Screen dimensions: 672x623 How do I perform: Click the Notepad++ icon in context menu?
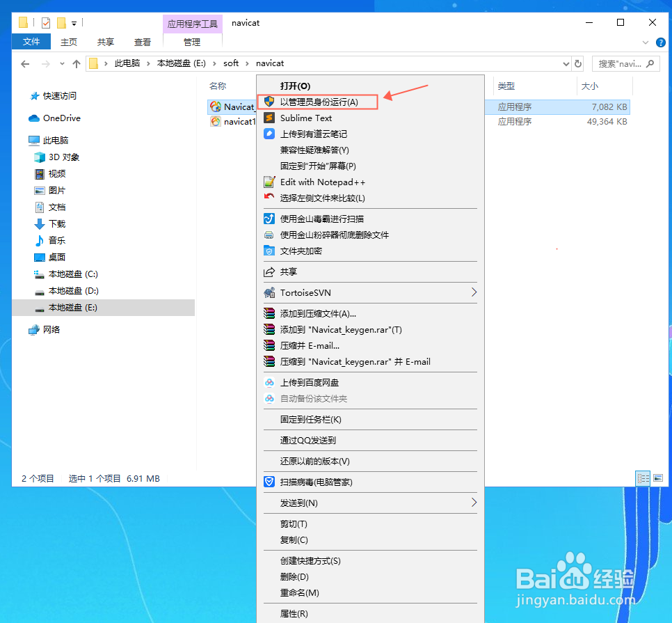tap(269, 182)
